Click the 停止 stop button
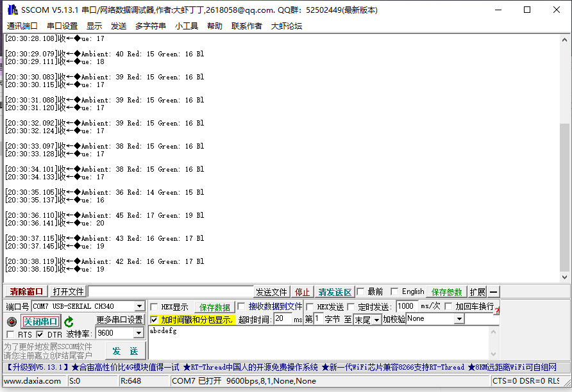Screen dimensions: 572x392 click(x=303, y=291)
